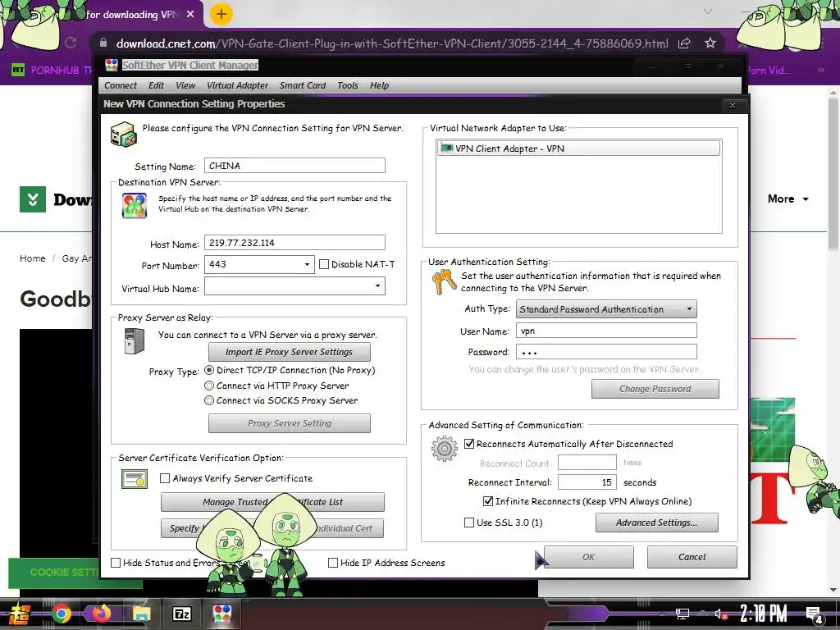Viewport: 840px width, 630px height.
Task: Open the Connect menu
Action: [x=121, y=85]
